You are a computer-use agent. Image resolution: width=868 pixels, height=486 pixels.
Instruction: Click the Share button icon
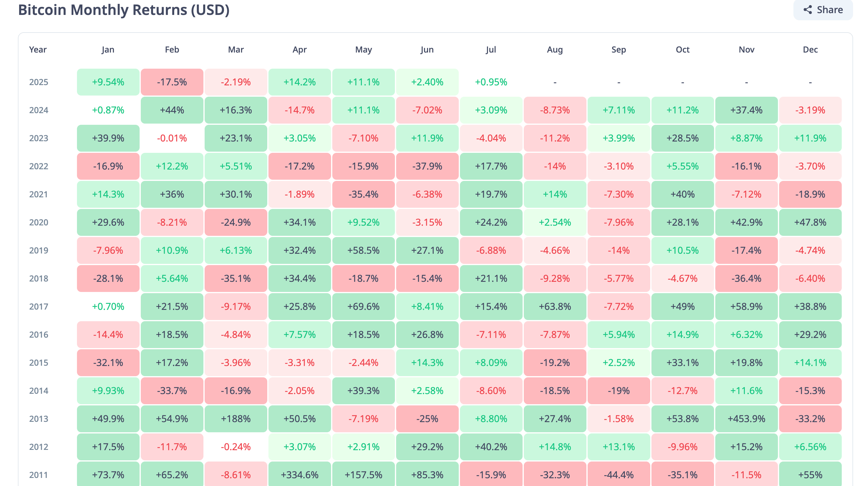coord(808,10)
